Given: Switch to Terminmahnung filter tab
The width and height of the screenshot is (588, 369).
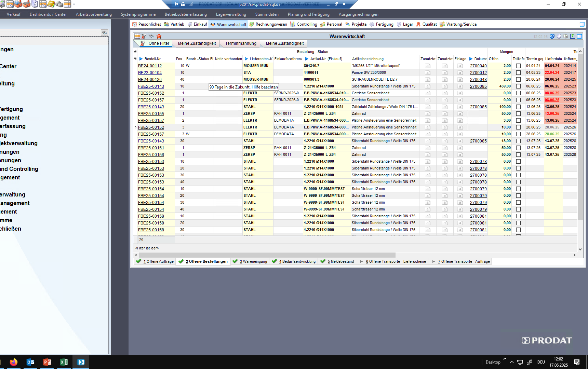Looking at the screenshot, I should pos(240,43).
